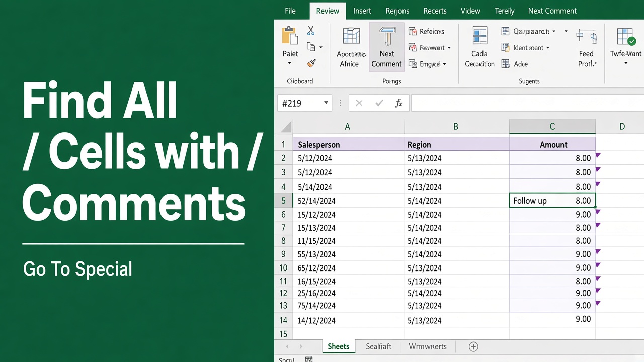Click the Salesperson header cell
The image size is (644, 362).
348,144
